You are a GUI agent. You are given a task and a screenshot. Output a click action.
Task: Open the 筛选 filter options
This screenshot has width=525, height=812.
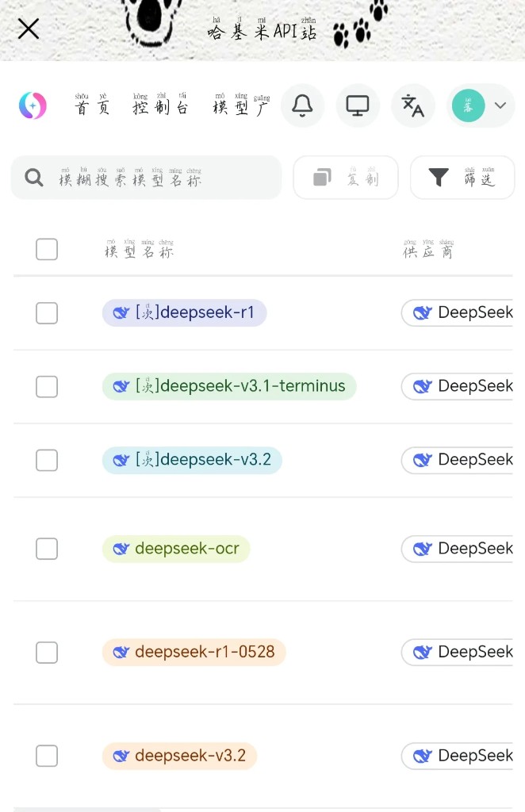[462, 177]
